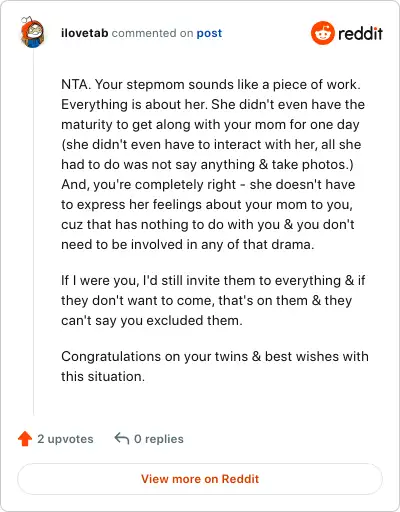Click the line "can't say you excluded them."
The image size is (400, 512).
click(152, 320)
